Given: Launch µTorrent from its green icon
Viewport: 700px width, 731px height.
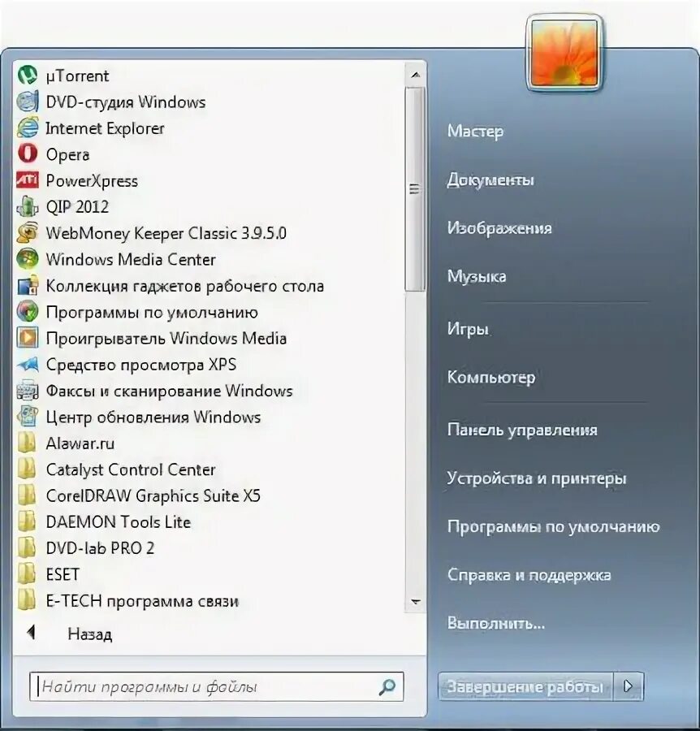Looking at the screenshot, I should click(x=28, y=75).
